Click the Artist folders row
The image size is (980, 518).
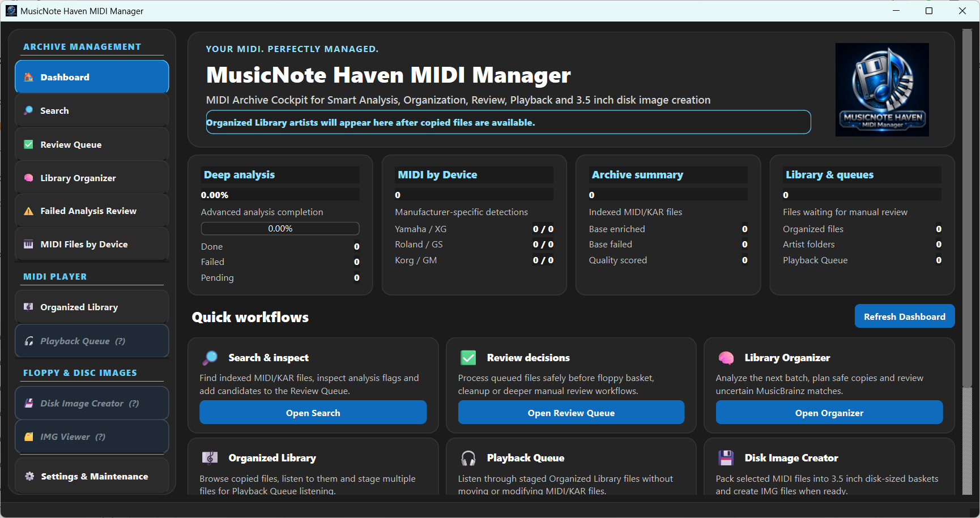pos(862,245)
